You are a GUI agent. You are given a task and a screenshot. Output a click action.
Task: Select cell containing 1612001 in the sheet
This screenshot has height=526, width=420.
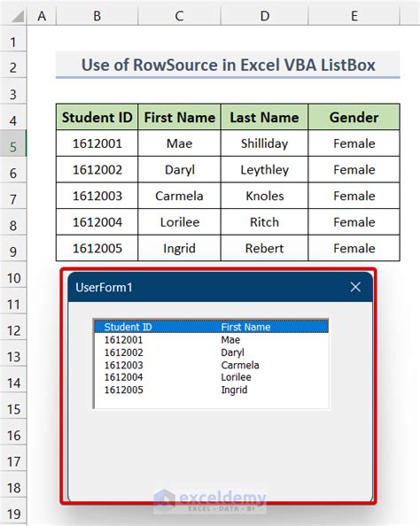[x=97, y=143]
